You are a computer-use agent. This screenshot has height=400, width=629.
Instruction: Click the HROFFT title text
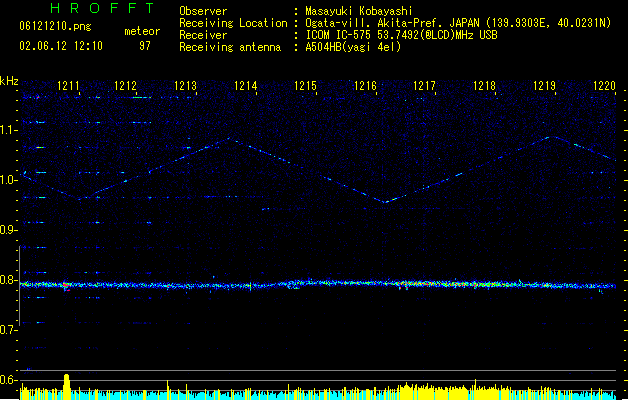click(102, 8)
